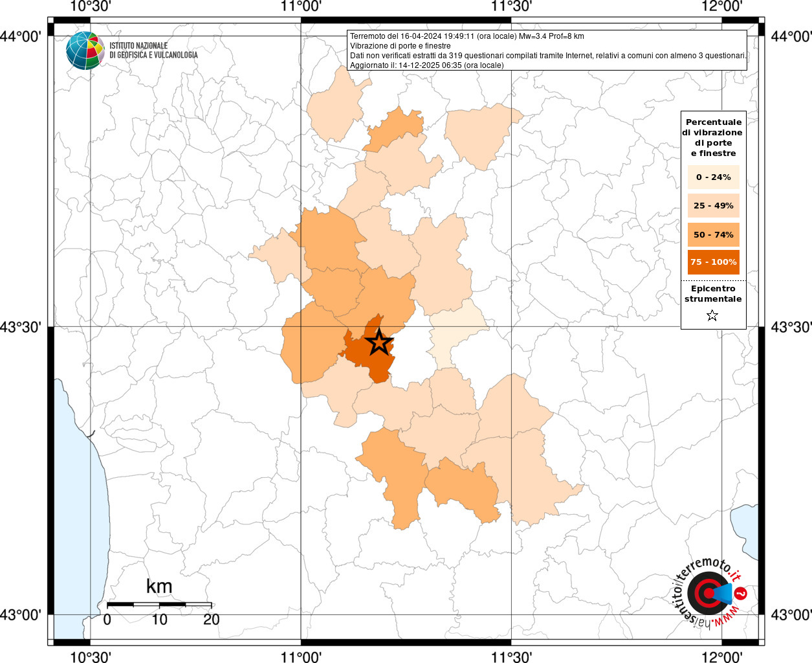Click the 'km' scale bar label
This screenshot has width=812, height=663.
(x=159, y=586)
